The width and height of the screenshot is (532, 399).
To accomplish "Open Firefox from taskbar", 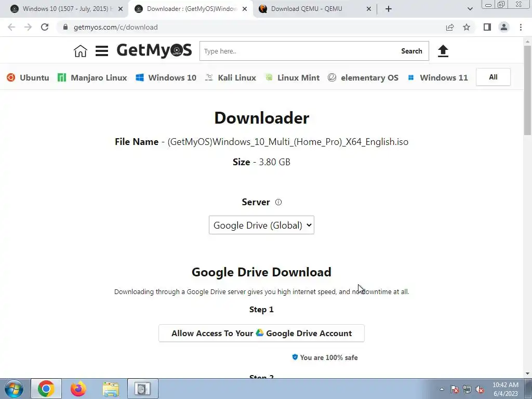I will (x=78, y=389).
